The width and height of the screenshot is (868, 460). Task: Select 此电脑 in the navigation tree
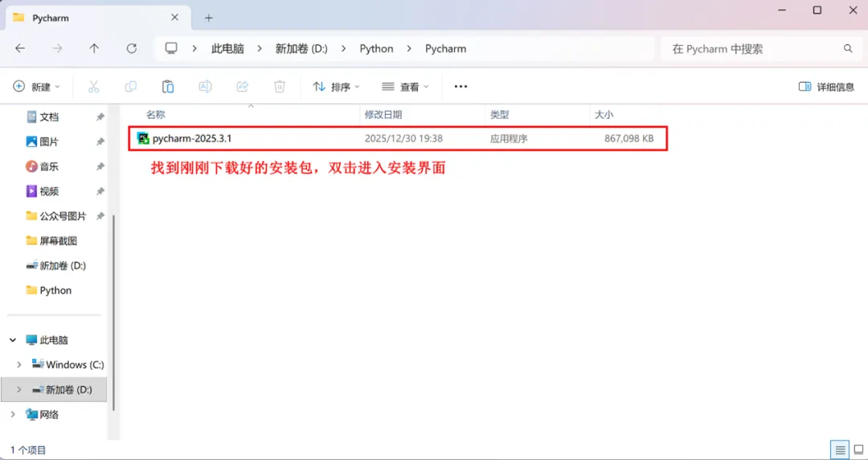pyautogui.click(x=47, y=339)
